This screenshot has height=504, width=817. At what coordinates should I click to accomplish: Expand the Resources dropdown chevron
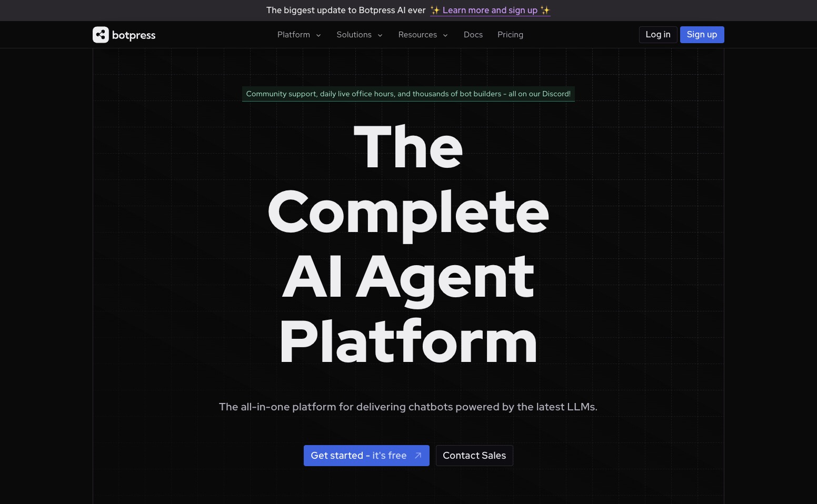[x=445, y=35]
